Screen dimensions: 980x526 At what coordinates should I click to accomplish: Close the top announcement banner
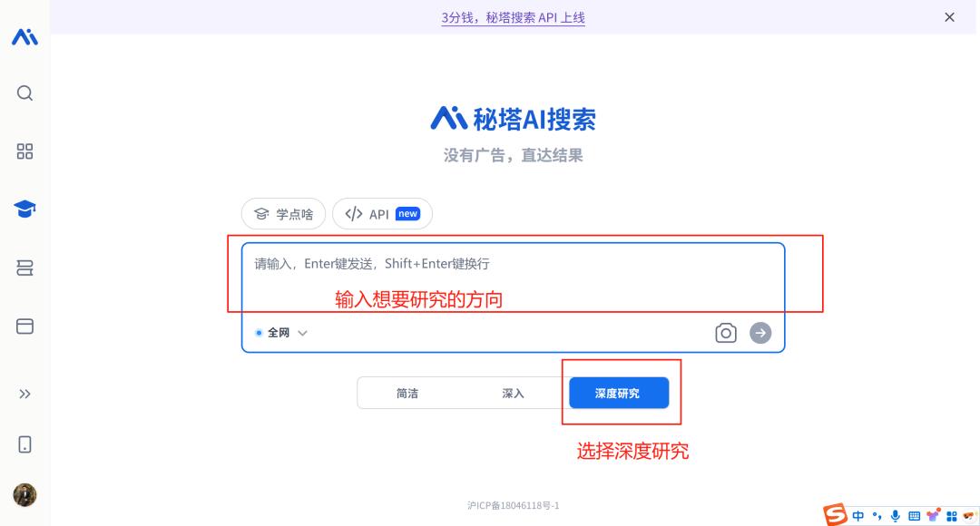(949, 17)
